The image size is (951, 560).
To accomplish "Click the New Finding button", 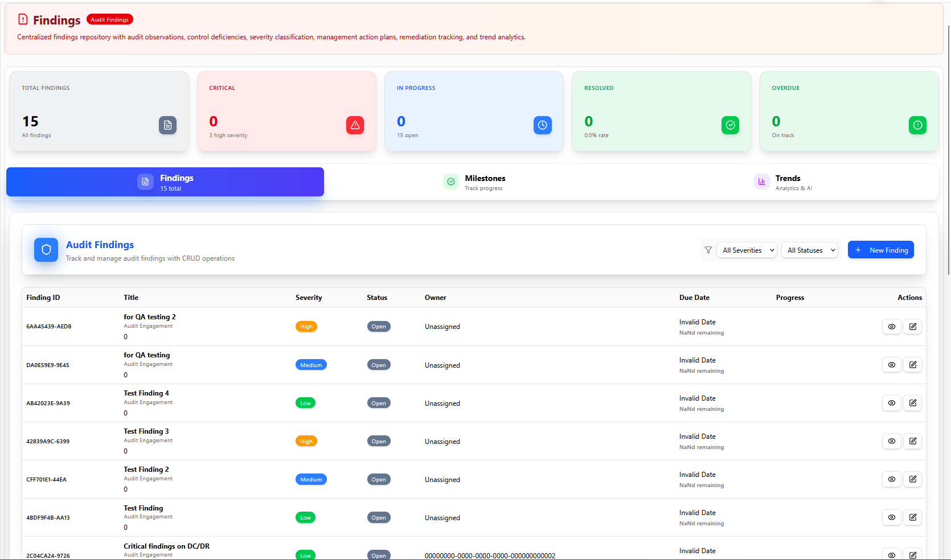I will [880, 250].
